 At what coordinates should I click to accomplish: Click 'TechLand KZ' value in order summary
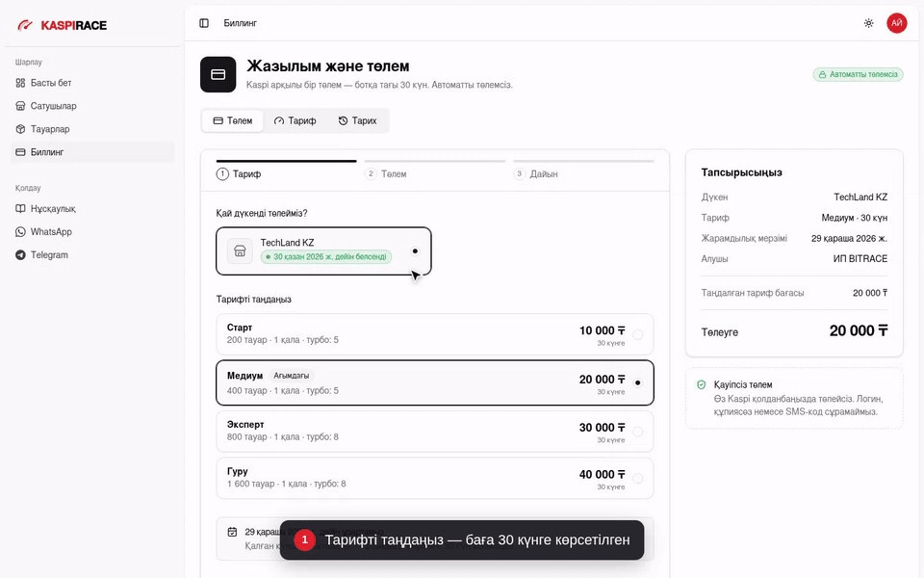tap(860, 197)
